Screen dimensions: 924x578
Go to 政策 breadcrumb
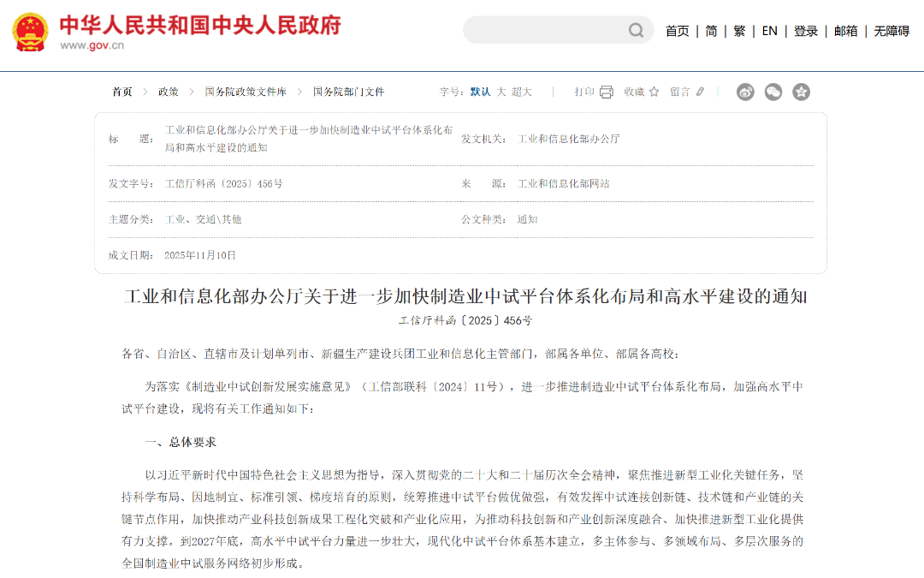pyautogui.click(x=168, y=92)
